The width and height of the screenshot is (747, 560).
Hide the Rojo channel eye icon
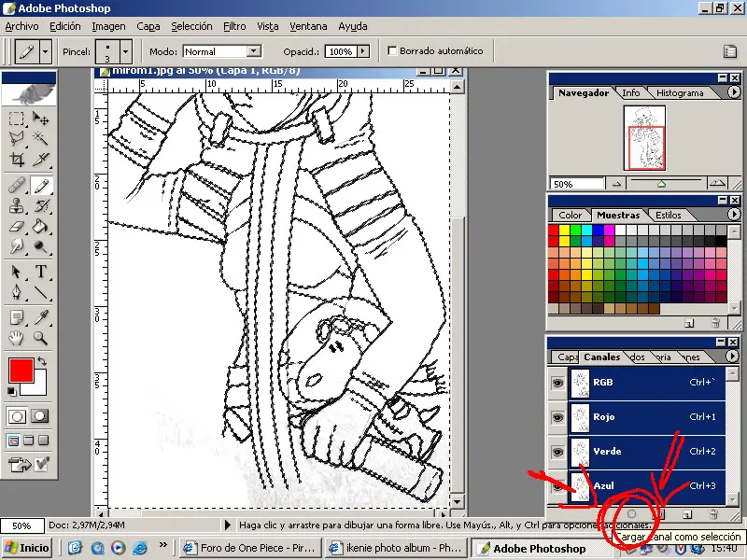click(557, 417)
